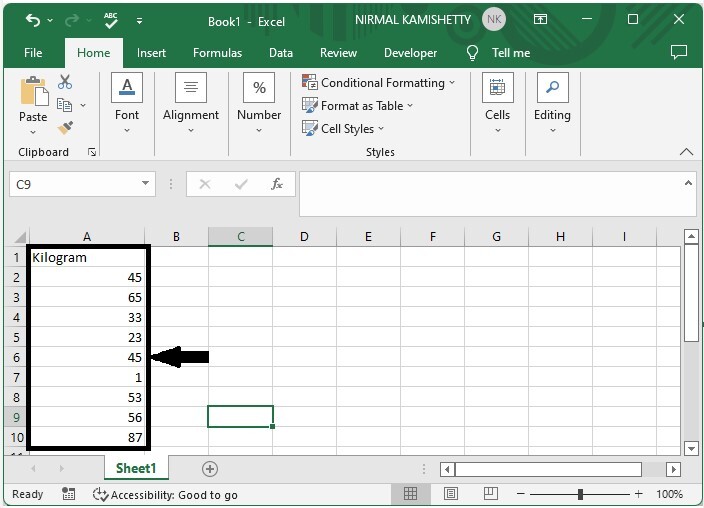Viewport: 704px width, 508px height.
Task: Expand the Paste options arrow
Action: 33,132
